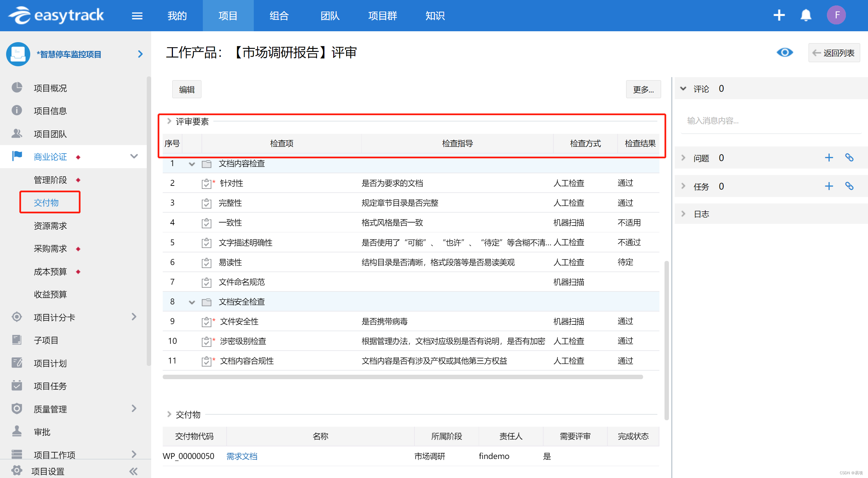Screen dimensions: 868x478
Task: Open 项目团队 in the sidebar
Action: 50,134
